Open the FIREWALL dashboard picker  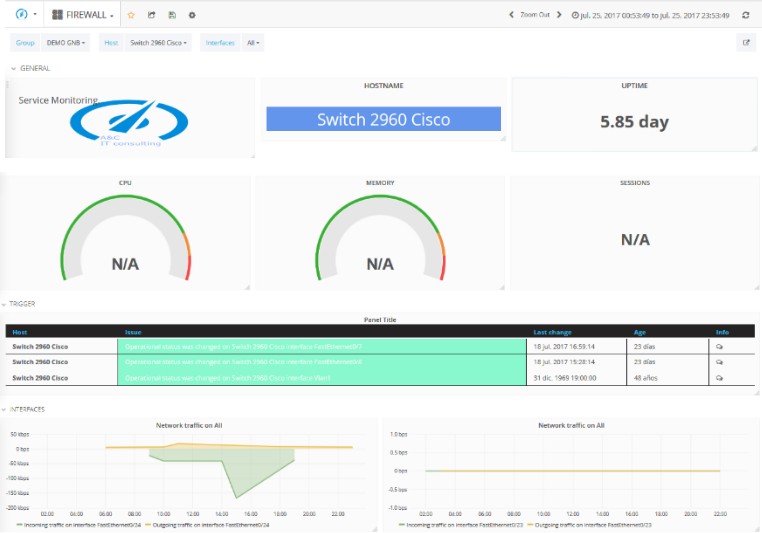click(83, 15)
